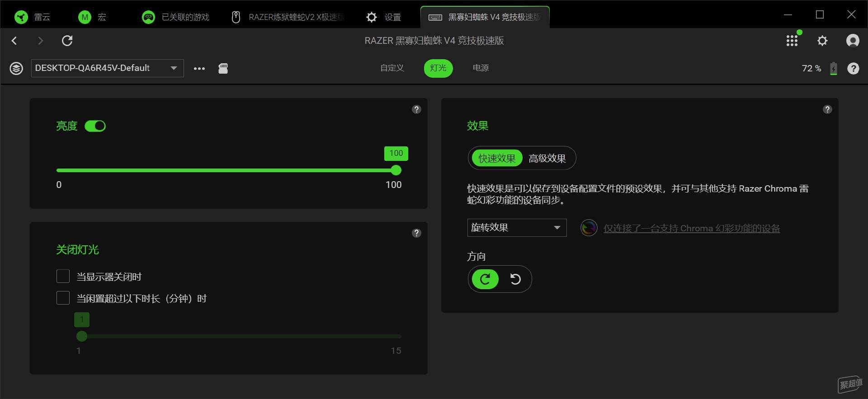Click the 关闭灯光 section heading

click(x=77, y=249)
